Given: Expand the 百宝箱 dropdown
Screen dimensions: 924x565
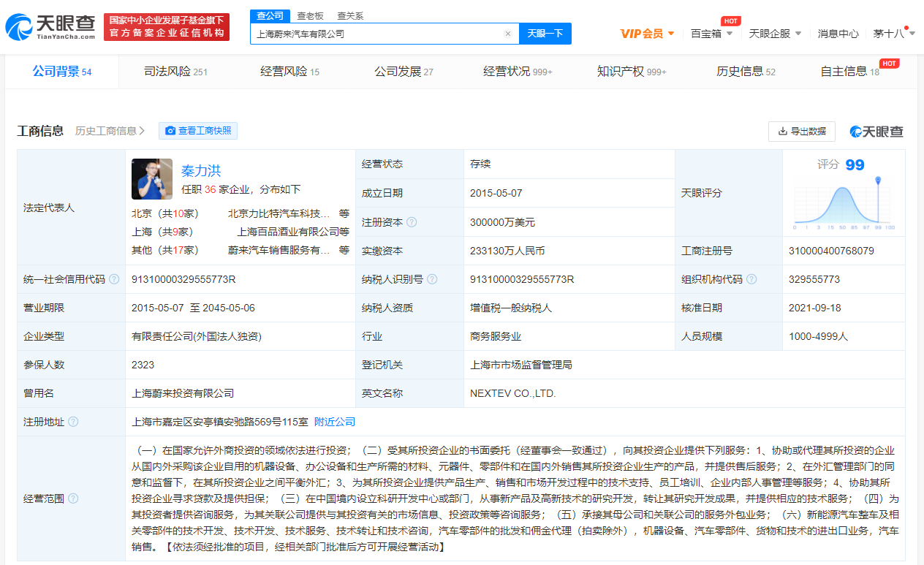Looking at the screenshot, I should pyautogui.click(x=711, y=34).
